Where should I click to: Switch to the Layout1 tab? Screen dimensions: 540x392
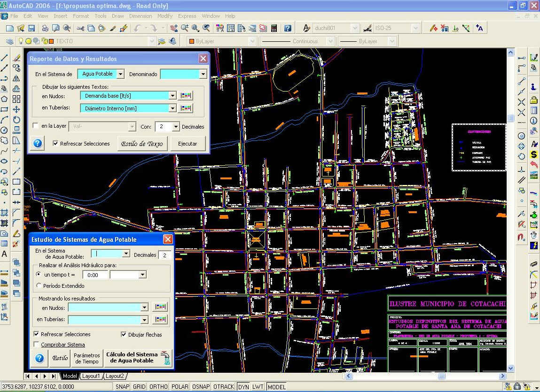click(x=91, y=376)
